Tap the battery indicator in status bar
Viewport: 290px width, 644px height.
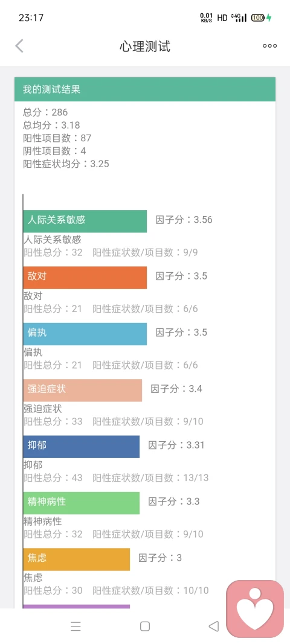click(x=259, y=18)
